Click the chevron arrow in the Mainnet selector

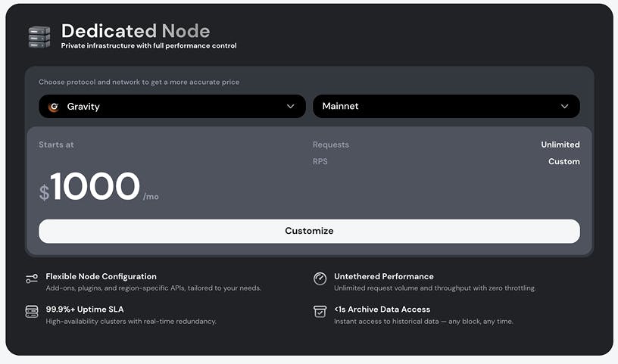pos(564,107)
